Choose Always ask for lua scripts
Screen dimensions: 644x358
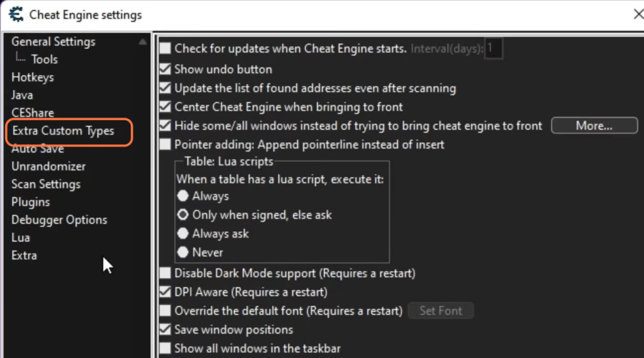click(183, 233)
